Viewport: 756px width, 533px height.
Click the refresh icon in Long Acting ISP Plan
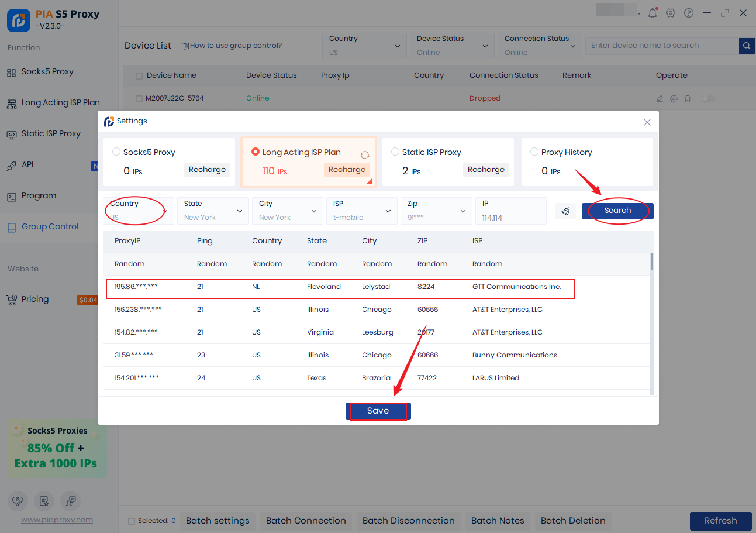point(364,155)
